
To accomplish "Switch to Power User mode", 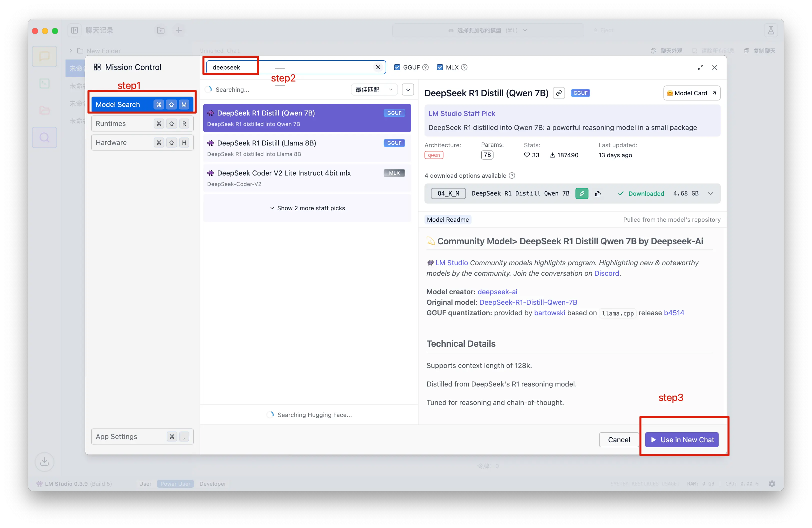I will [175, 484].
